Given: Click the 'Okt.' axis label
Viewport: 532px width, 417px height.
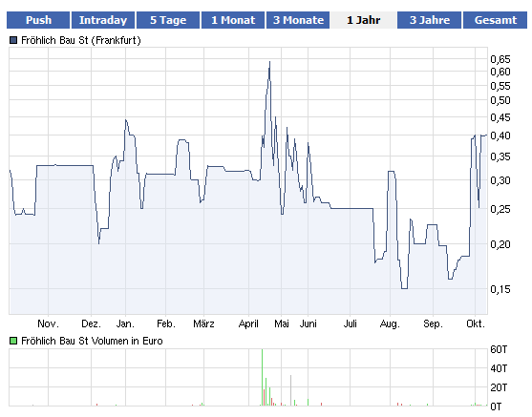Looking at the screenshot, I should [476, 323].
